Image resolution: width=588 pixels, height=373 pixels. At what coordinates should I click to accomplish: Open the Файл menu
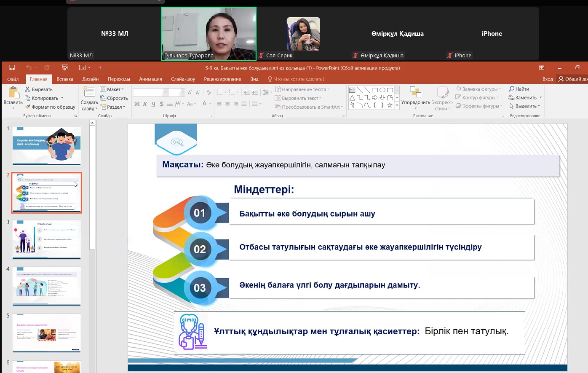(x=13, y=79)
